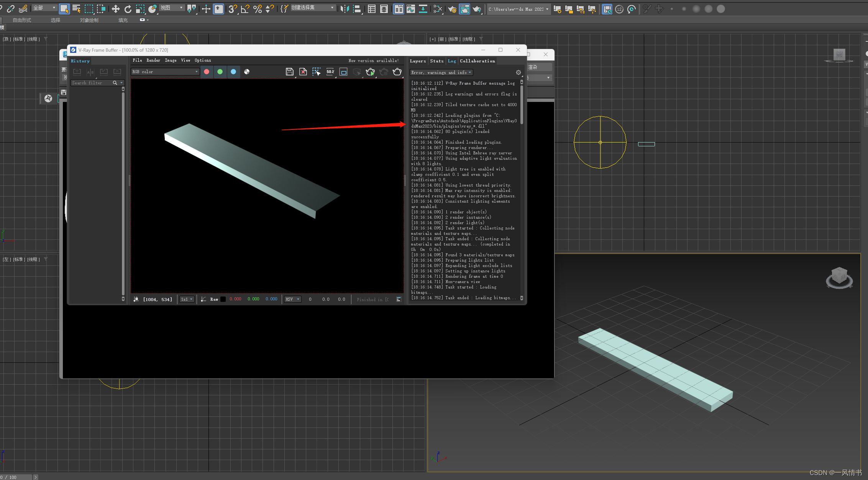Toggle the green channel in frame buffer
The height and width of the screenshot is (480, 868).
pyautogui.click(x=220, y=72)
